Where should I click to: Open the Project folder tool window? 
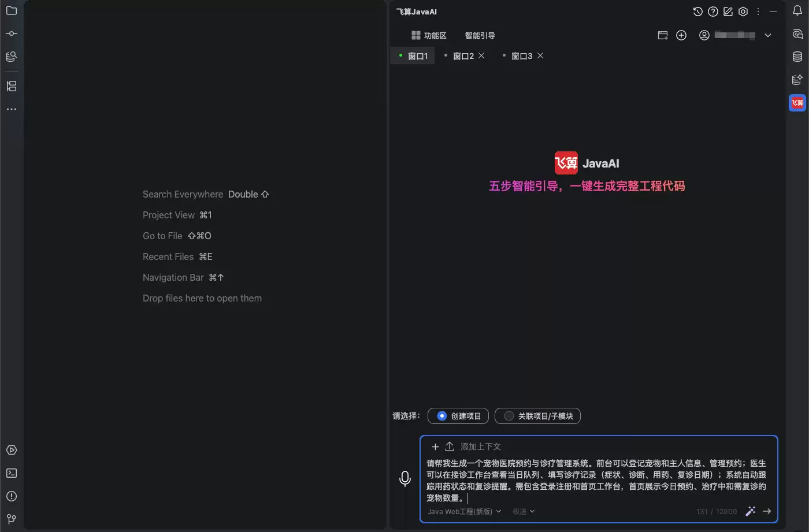point(12,10)
